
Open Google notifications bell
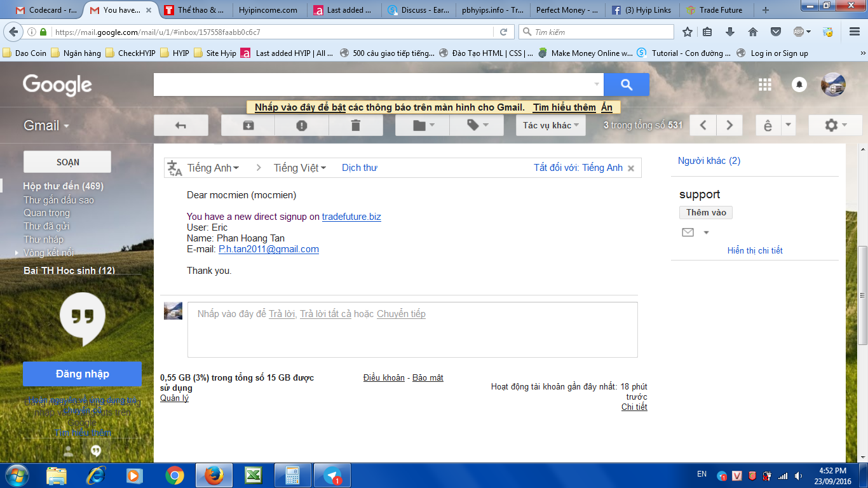click(x=799, y=85)
